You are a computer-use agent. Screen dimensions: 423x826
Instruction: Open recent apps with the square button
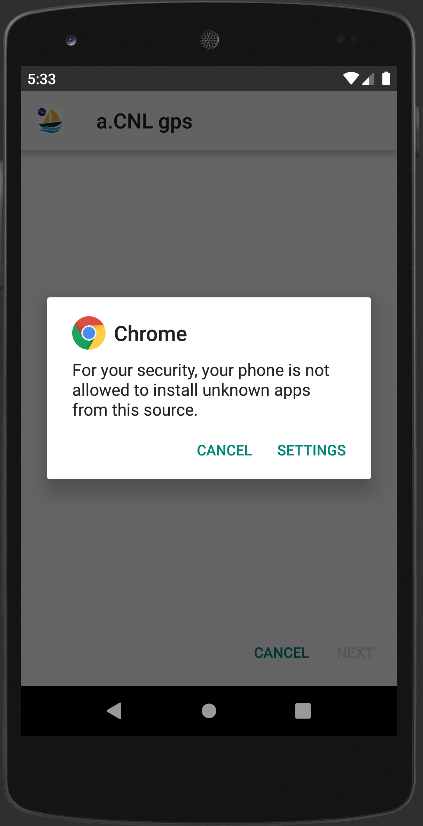point(303,711)
